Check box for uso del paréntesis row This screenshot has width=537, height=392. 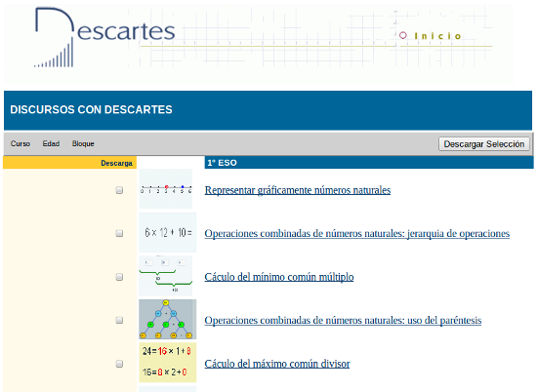(119, 320)
